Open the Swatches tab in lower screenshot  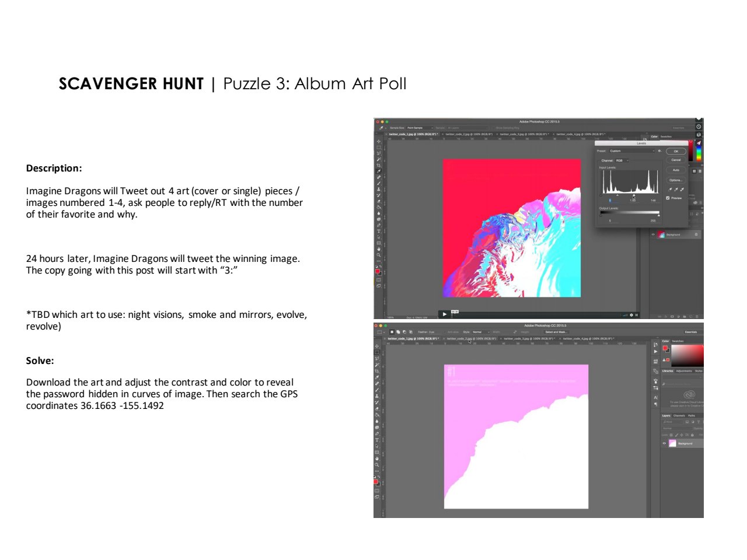[x=678, y=341]
